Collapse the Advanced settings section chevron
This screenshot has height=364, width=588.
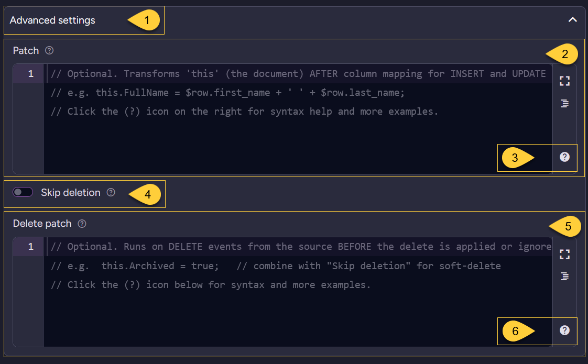572,20
